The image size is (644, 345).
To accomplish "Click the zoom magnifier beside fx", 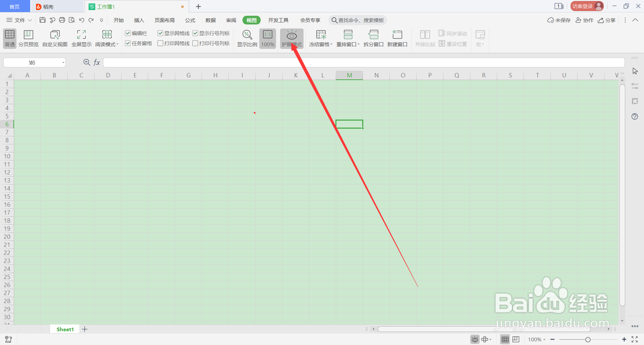I will (x=87, y=62).
